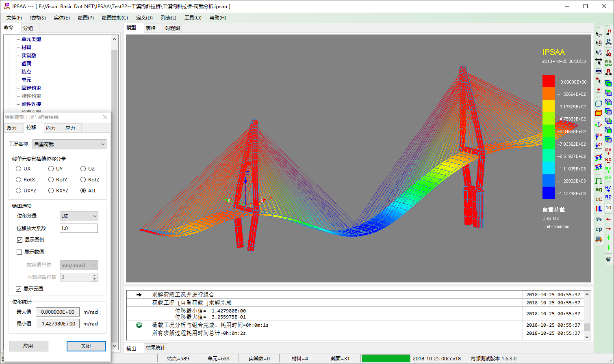
Task: Click the red left arrow pan icon
Action: tap(608, 219)
